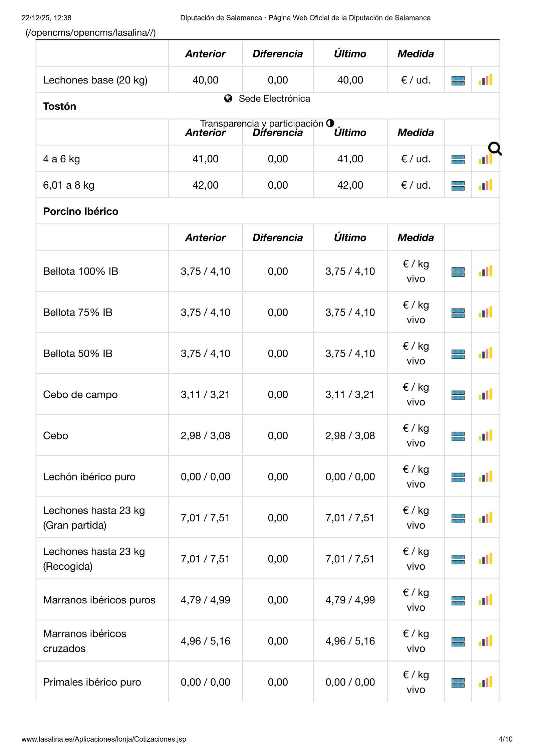Open the Sede Electrónica link
Viewport: 534px width, 756px height.
pos(274,99)
